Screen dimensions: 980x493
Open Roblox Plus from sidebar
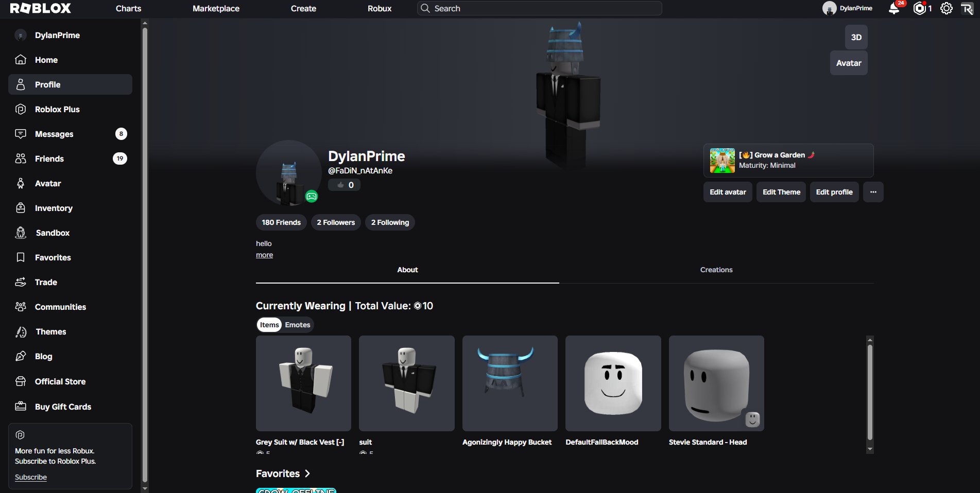70,109
